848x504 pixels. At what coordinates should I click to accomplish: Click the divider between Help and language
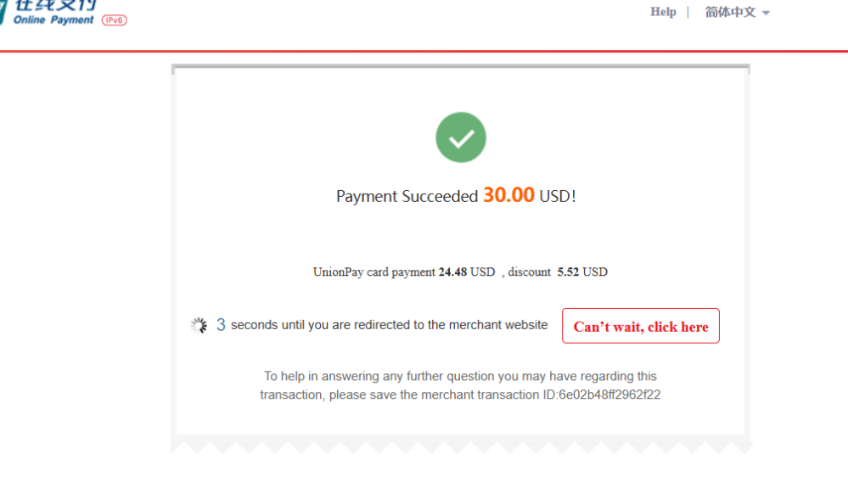pyautogui.click(x=688, y=12)
